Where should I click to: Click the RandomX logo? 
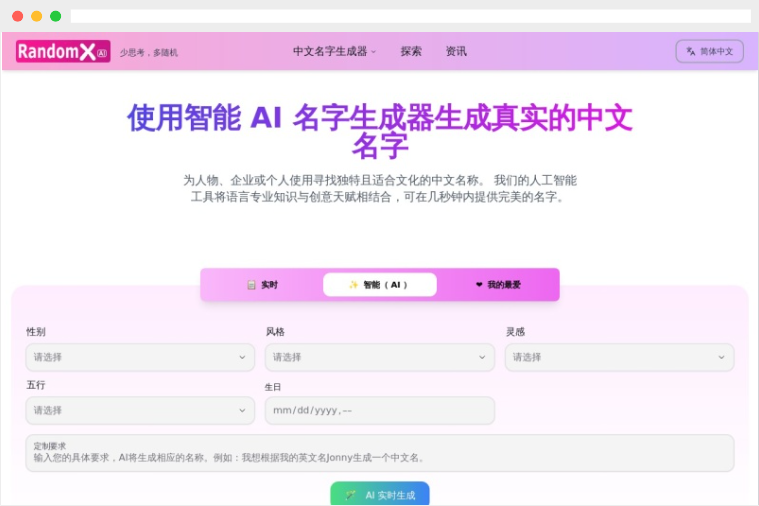[x=63, y=51]
